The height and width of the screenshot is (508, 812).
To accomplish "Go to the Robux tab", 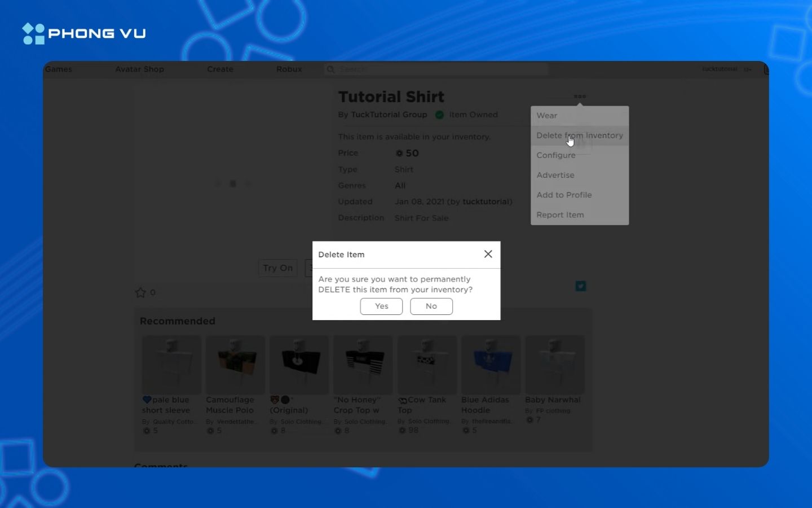I will [289, 69].
